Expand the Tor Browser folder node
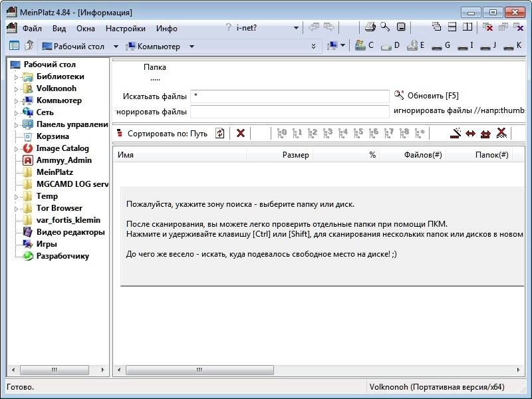This screenshot has height=399, width=532. (16, 209)
